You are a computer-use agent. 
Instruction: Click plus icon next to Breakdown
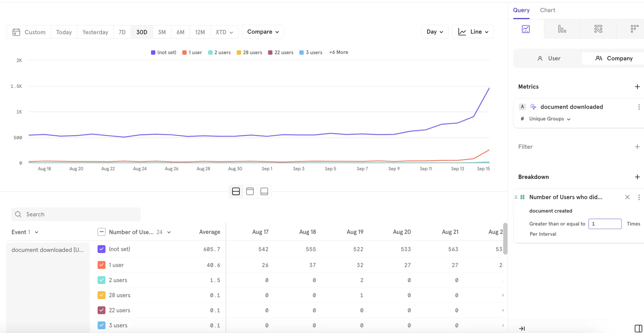tap(637, 177)
